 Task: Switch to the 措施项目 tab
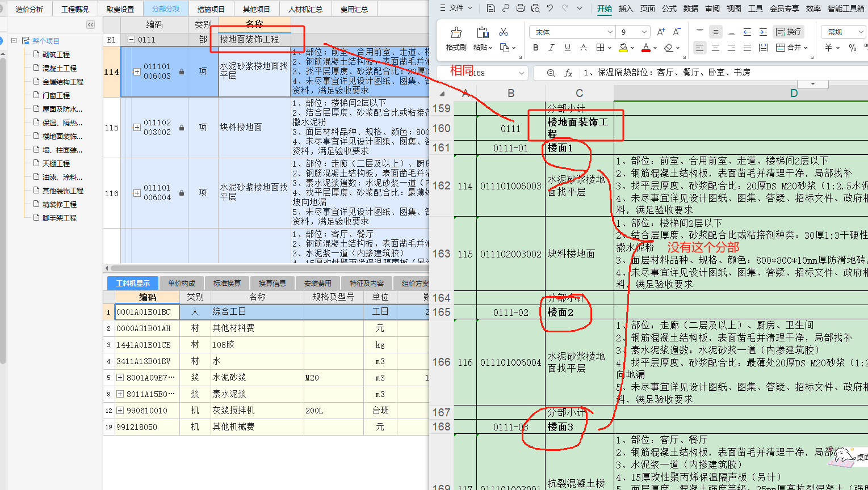tap(211, 9)
